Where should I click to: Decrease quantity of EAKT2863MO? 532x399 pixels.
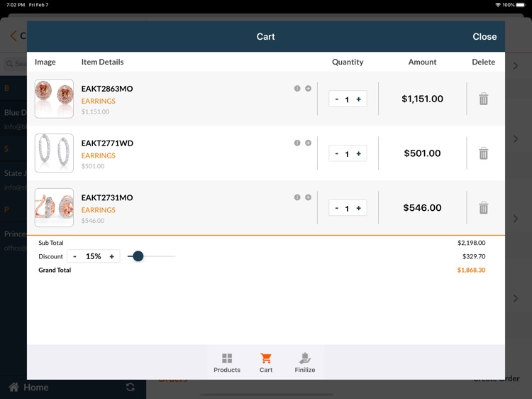tap(336, 99)
